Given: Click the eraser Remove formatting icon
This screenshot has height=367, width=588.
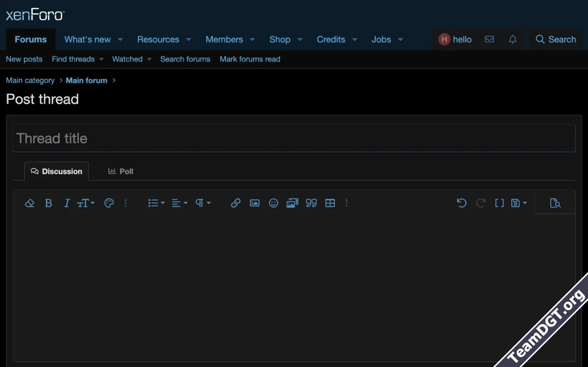Looking at the screenshot, I should point(29,203).
